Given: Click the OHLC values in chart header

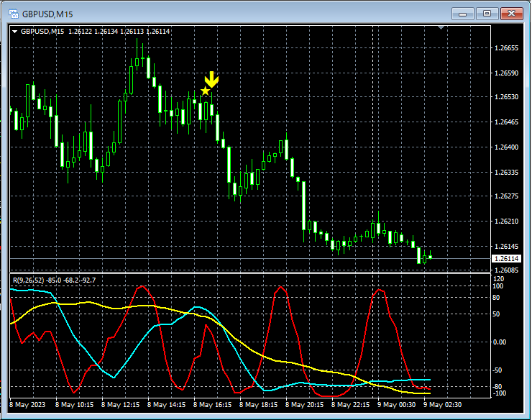Looking at the screenshot, I should (119, 32).
